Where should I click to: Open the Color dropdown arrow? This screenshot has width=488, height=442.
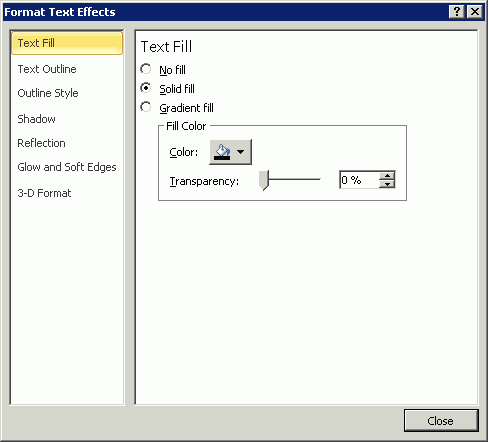point(240,152)
